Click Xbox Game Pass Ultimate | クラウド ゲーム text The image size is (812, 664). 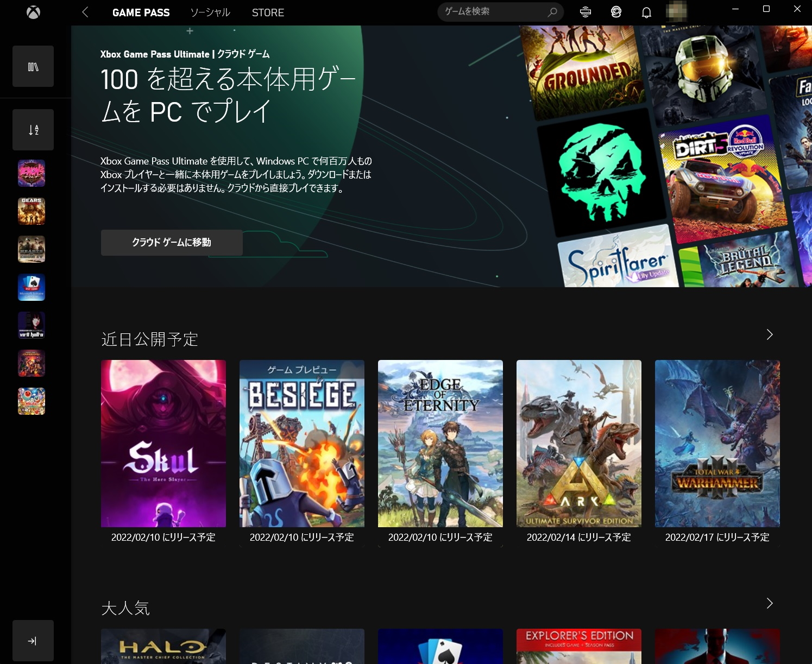point(185,54)
